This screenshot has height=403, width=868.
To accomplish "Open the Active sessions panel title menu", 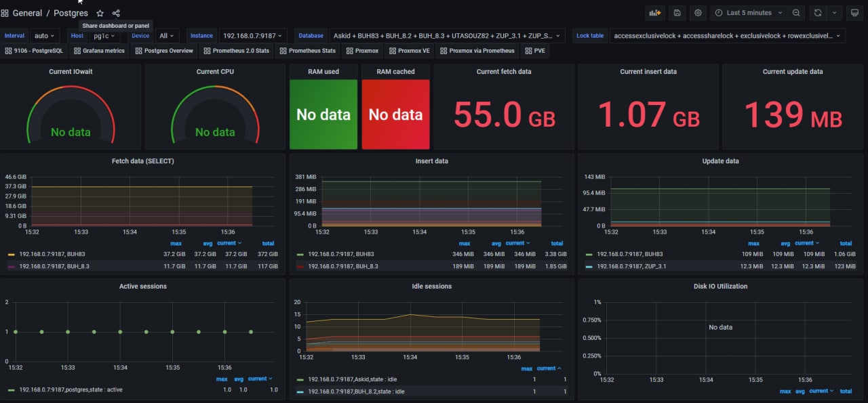I will (143, 286).
